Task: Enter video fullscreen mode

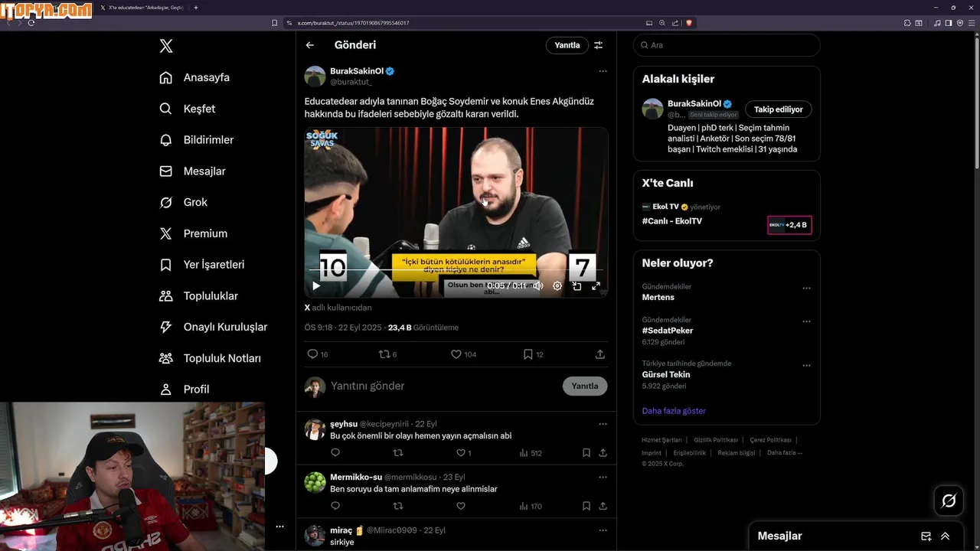Action: 596,286
